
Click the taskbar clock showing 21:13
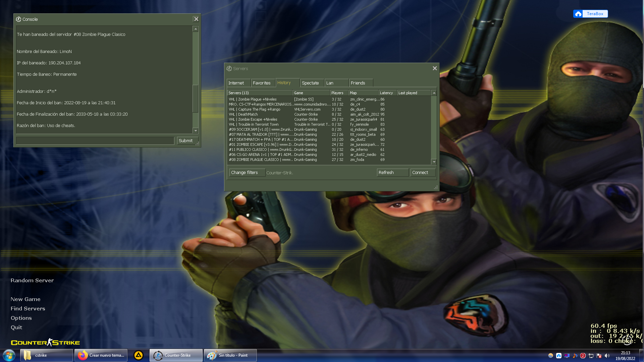click(625, 356)
